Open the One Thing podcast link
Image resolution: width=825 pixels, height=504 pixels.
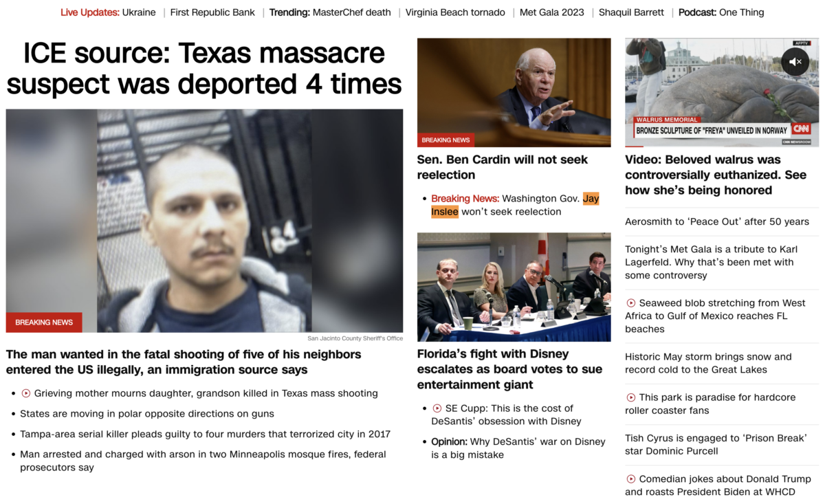click(x=741, y=12)
